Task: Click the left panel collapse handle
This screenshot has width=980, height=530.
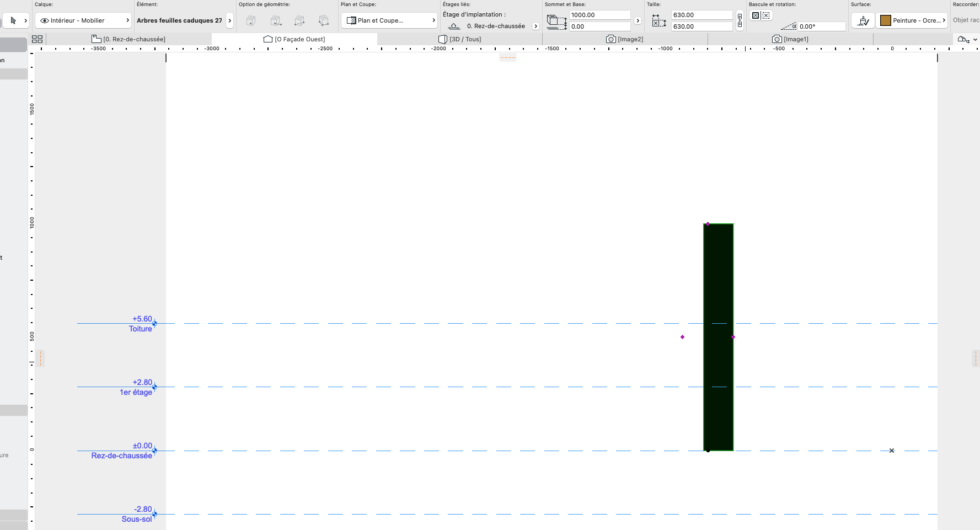Action: [40, 358]
